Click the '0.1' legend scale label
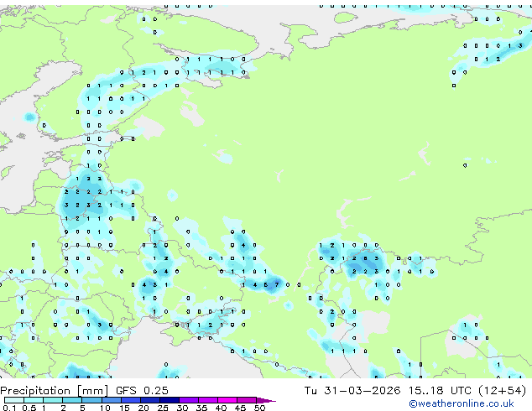Screen dimensions: 532x411 click(10, 408)
